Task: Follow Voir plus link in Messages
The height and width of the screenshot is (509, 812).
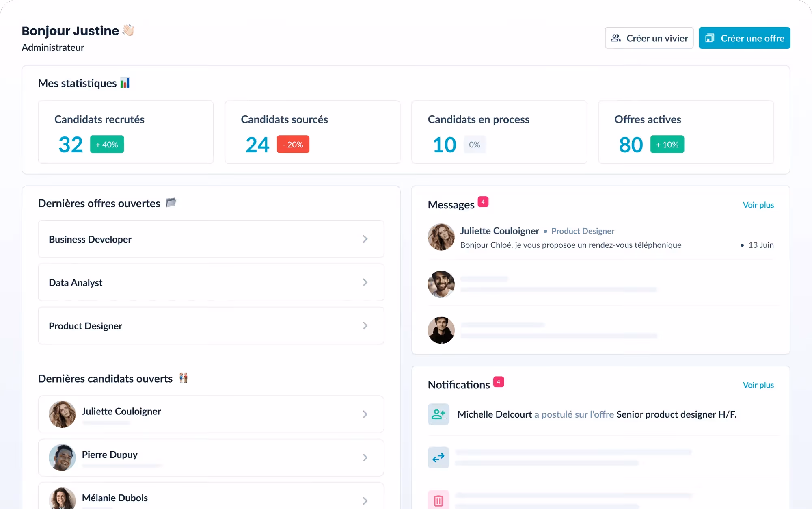Action: point(758,205)
